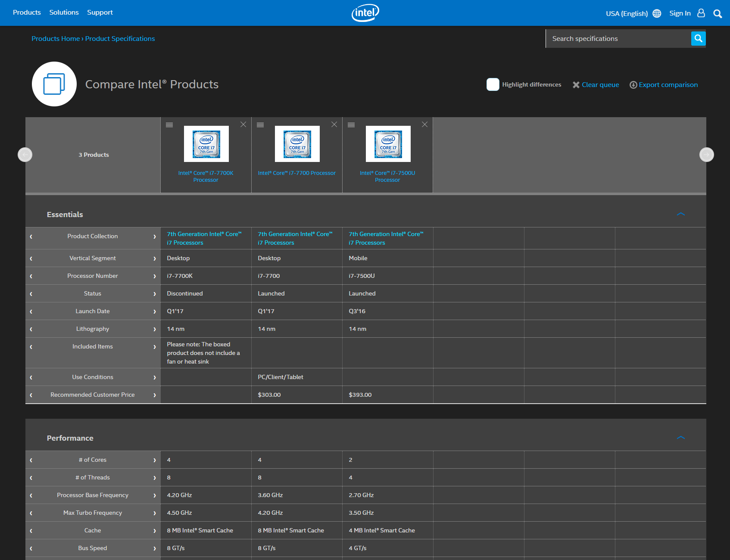Collapse the Performance section
The image size is (730, 560).
681,438
